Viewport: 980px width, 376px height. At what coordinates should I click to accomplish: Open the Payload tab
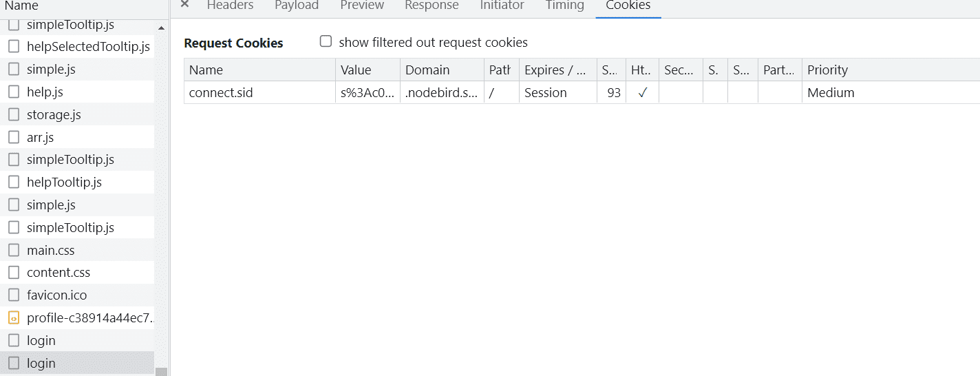(297, 6)
